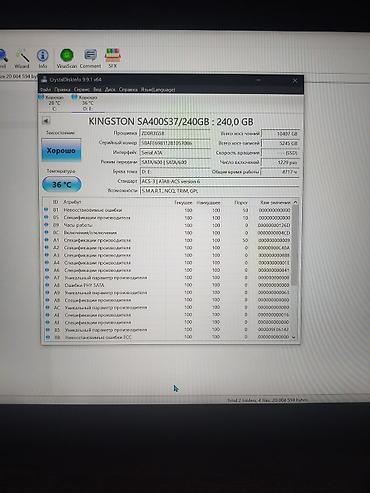The image size is (370, 493).
Task: Open the Справка menu
Action: coord(128,90)
